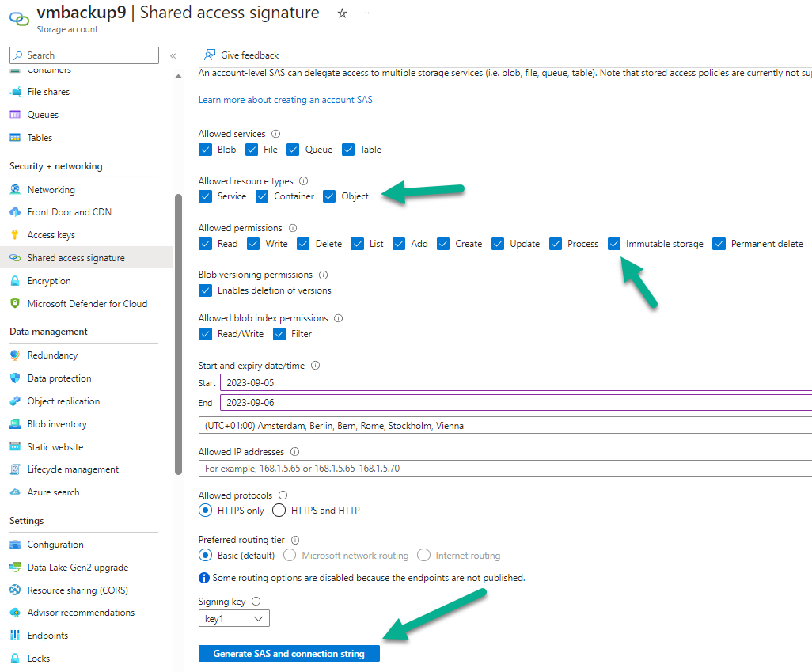Click the Tables icon in sidebar
This screenshot has width=812, height=672.
[x=15, y=137]
